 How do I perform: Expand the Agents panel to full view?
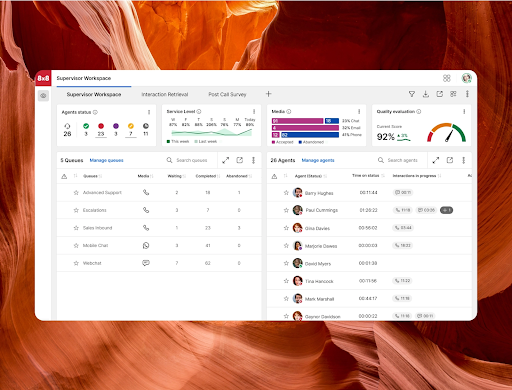[436, 160]
